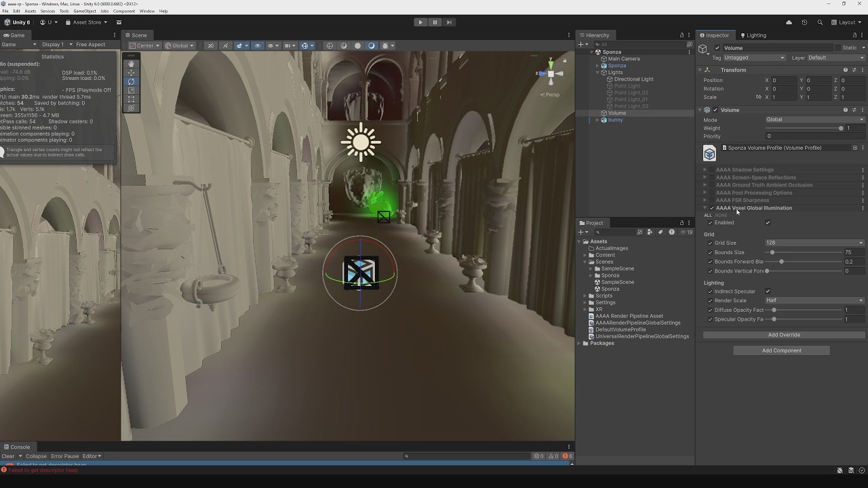Viewport: 868px width, 488px height.
Task: Open the search icon in top bar
Action: tap(820, 22)
